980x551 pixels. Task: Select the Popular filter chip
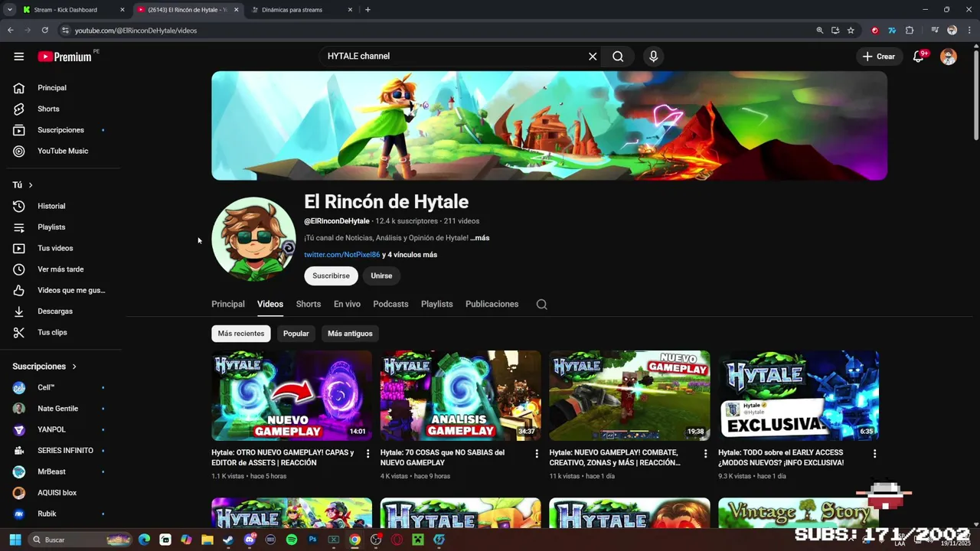(296, 334)
